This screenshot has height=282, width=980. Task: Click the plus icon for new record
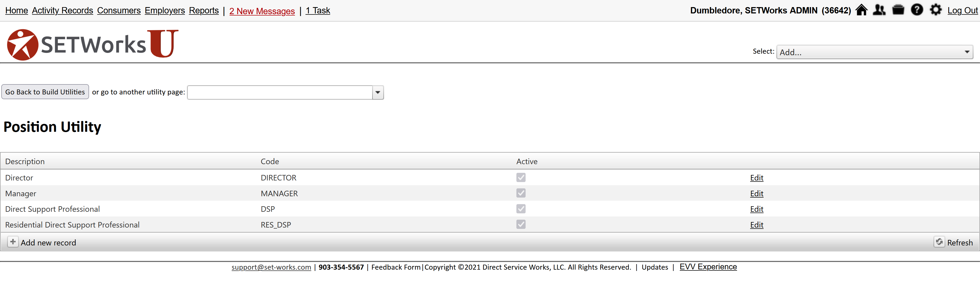13,242
